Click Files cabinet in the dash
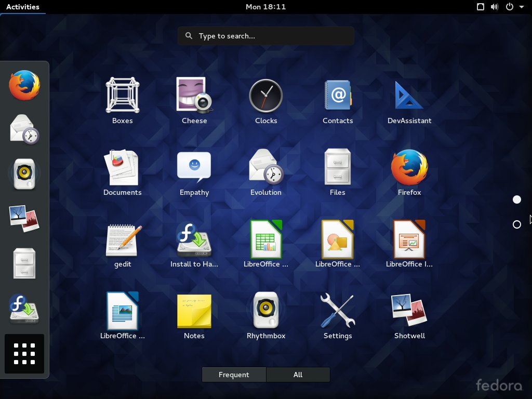The width and height of the screenshot is (532, 399). pyautogui.click(x=24, y=263)
